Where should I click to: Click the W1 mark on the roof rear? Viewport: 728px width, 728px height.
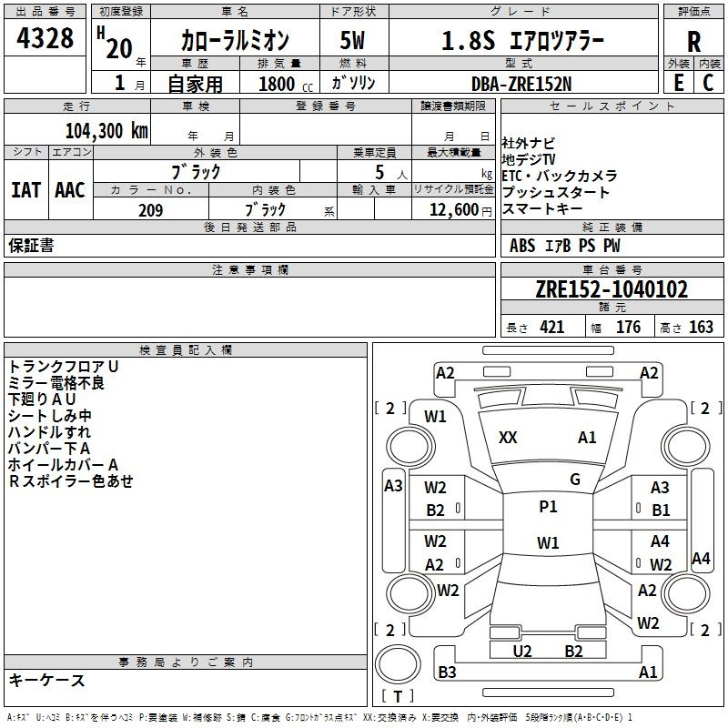(548, 543)
